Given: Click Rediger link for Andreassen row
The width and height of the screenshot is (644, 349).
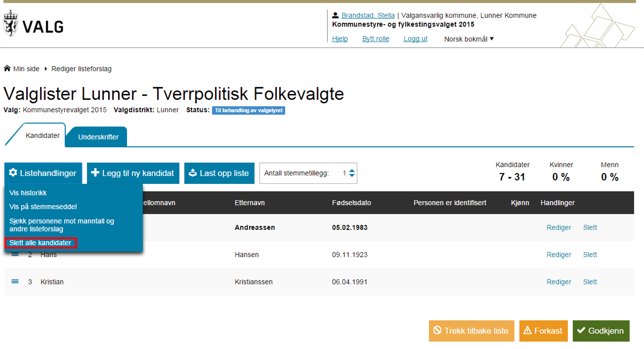Looking at the screenshot, I should [x=559, y=227].
